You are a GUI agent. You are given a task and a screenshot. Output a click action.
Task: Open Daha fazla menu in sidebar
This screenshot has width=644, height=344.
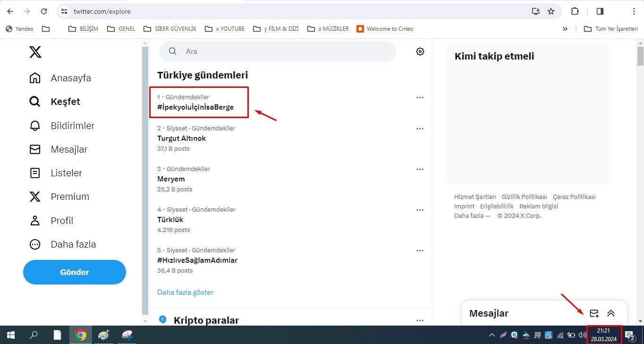click(x=62, y=244)
